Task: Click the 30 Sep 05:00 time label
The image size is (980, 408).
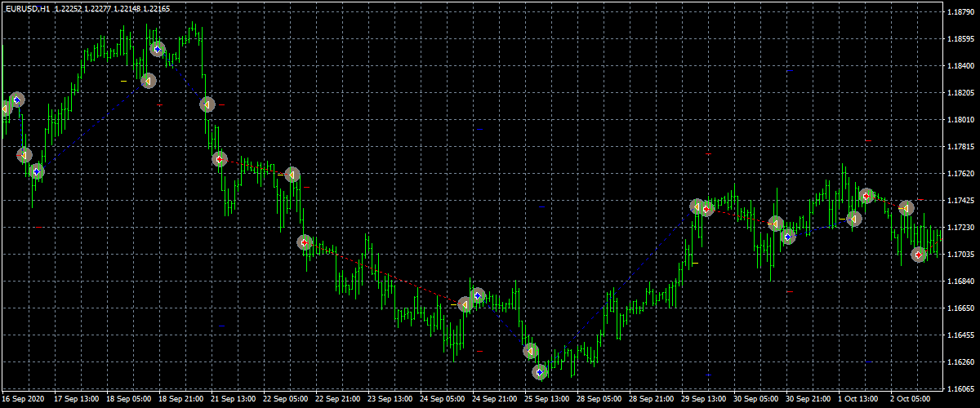Action: 755,400
